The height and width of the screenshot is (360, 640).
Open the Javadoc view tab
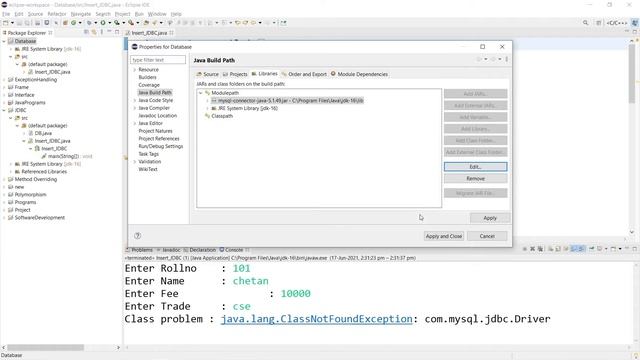click(x=168, y=250)
